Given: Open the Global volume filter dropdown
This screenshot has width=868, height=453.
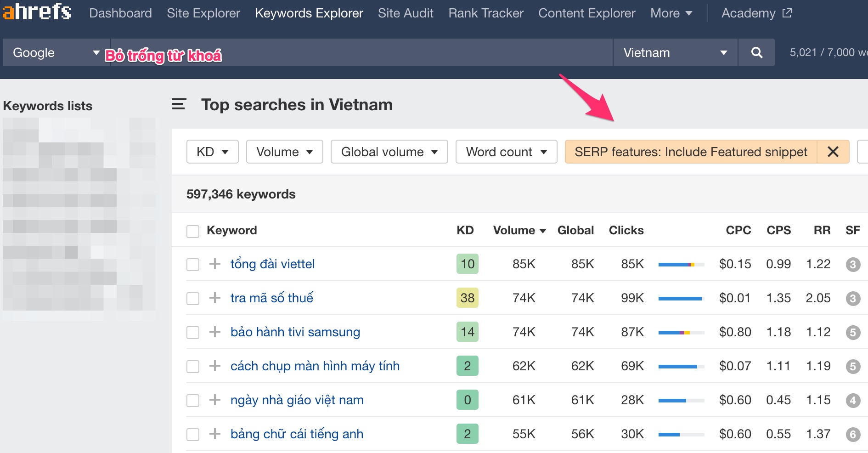Looking at the screenshot, I should (x=389, y=152).
